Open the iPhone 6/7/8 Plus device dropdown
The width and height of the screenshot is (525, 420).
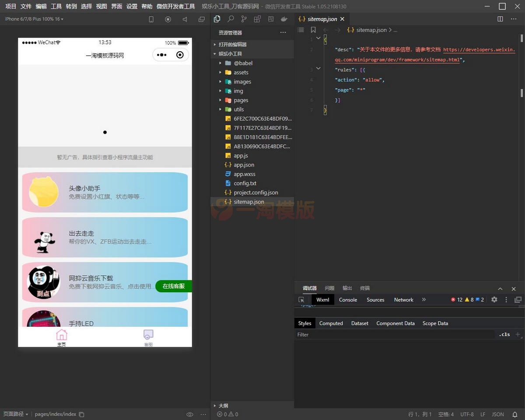point(34,19)
